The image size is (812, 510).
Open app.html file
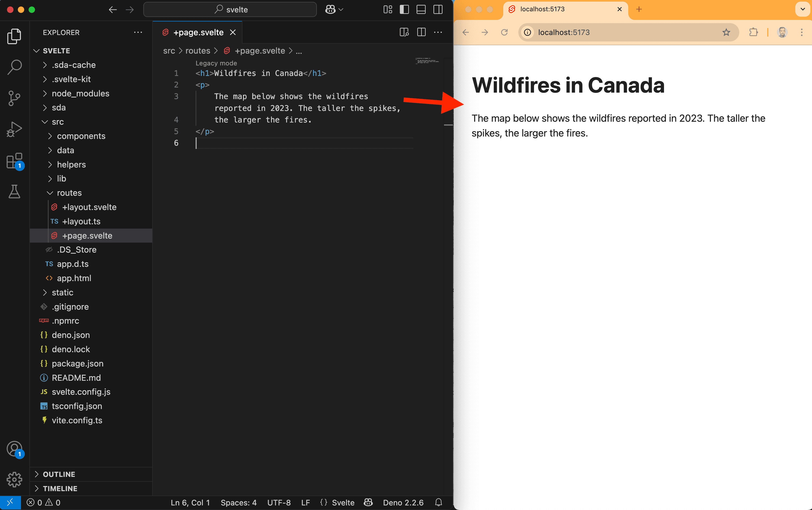point(74,278)
